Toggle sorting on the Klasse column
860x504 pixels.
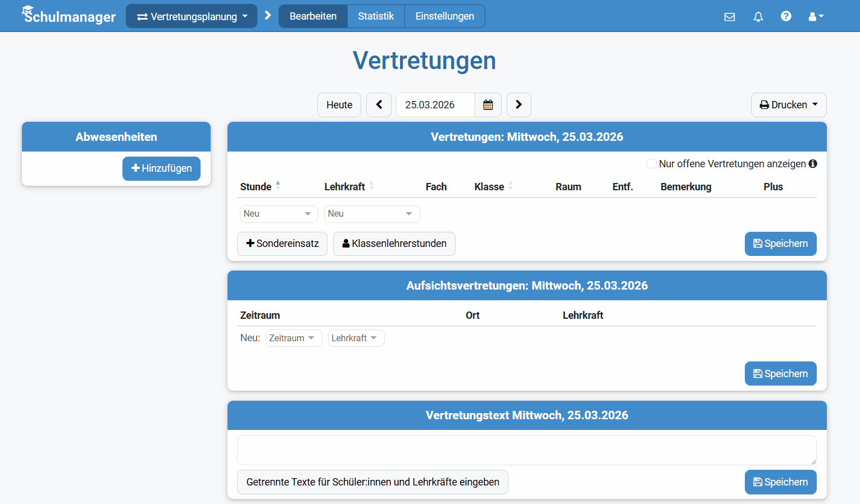510,186
